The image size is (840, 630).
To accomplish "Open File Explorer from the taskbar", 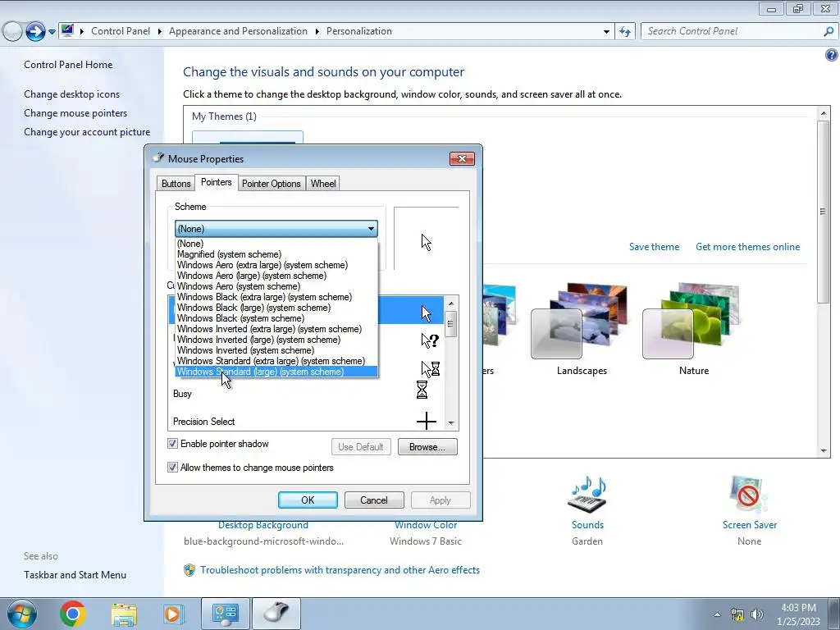I will tap(123, 614).
